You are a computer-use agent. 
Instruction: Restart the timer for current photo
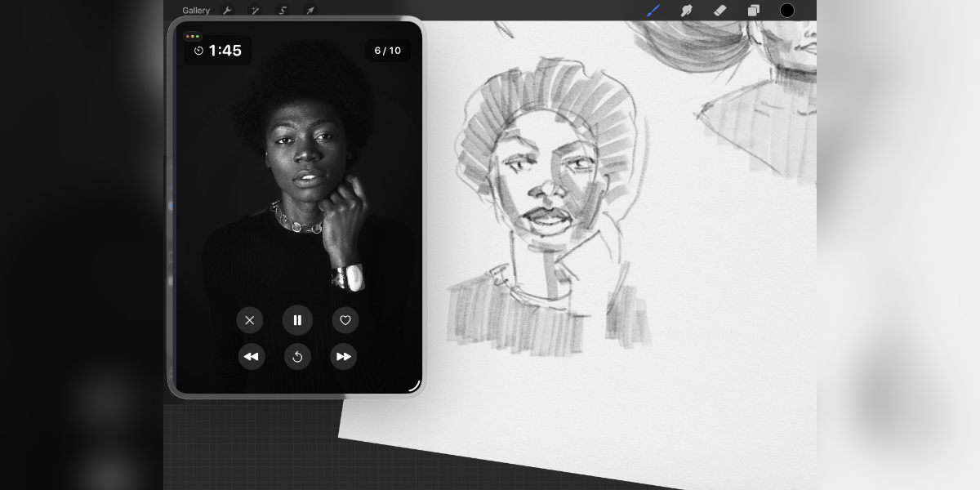[x=297, y=357]
